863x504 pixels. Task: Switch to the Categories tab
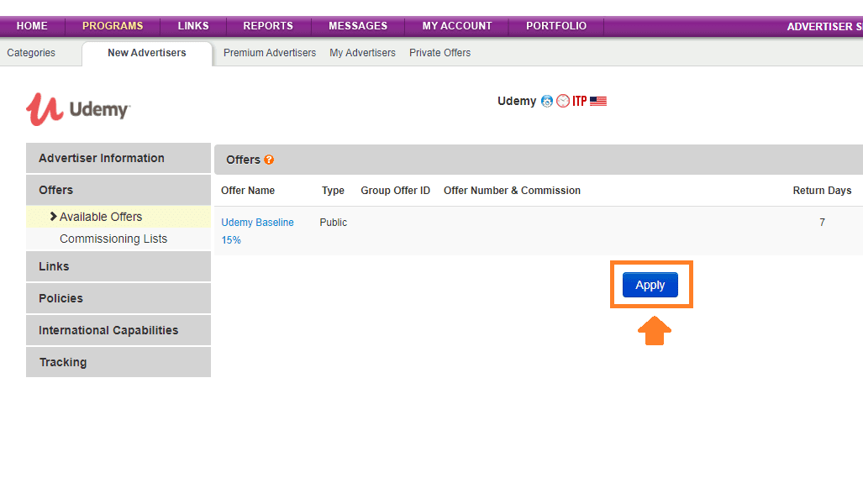31,53
